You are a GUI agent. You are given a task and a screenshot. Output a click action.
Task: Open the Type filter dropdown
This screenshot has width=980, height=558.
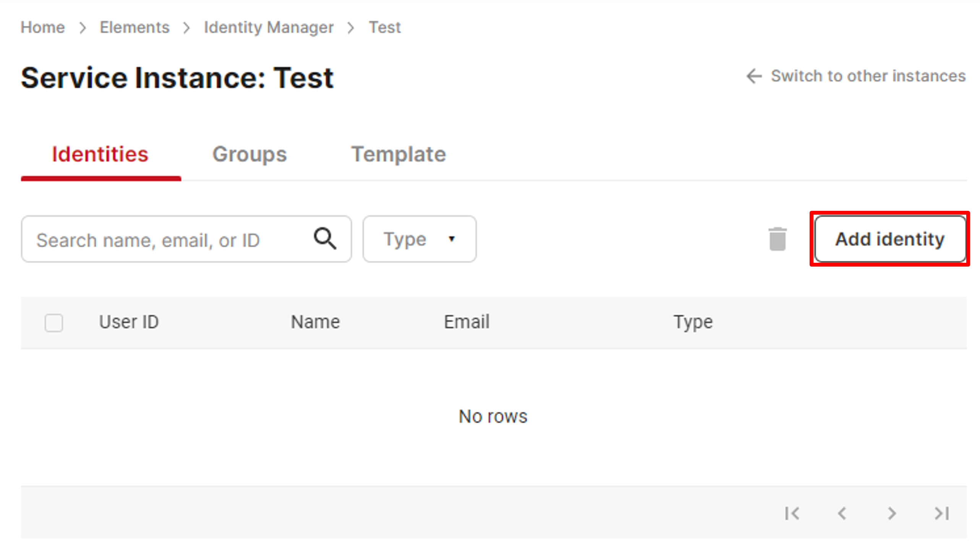419,239
